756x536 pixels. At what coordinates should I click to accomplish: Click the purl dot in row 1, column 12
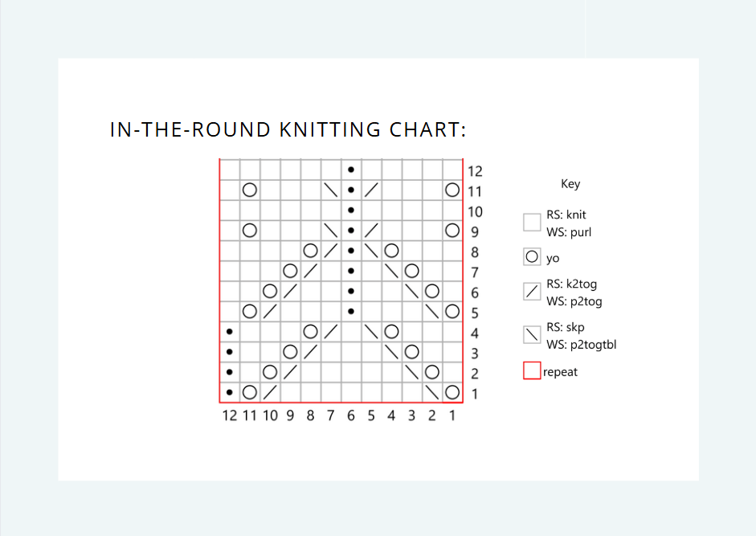point(230,392)
